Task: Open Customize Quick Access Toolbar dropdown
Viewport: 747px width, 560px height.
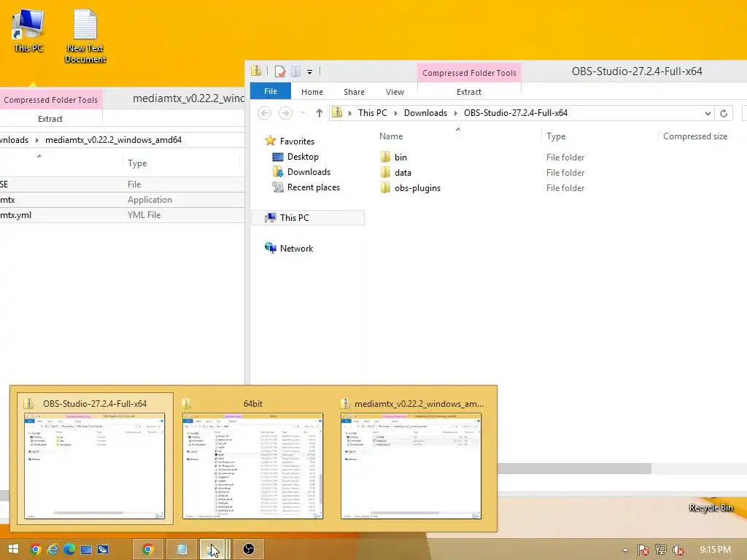Action: [x=309, y=72]
